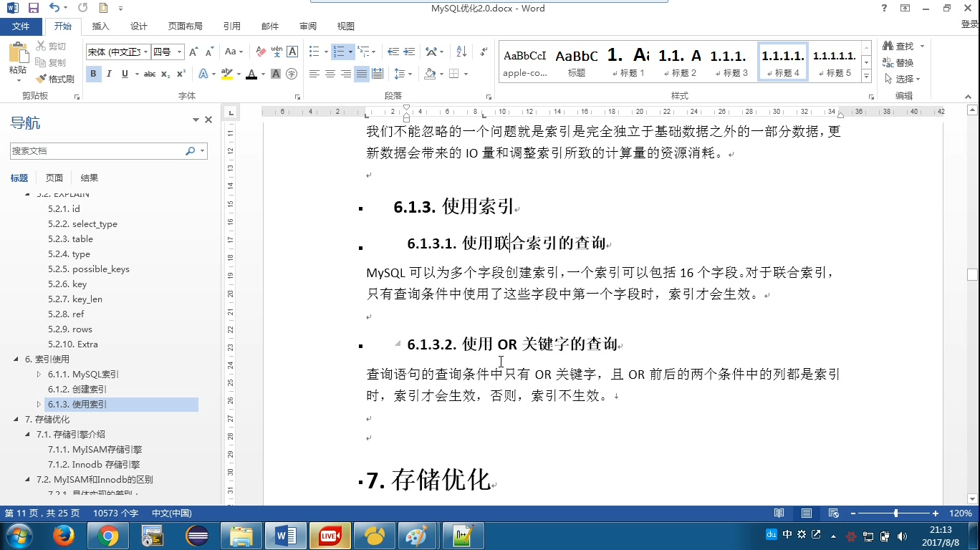Align text to the left
Screen dimensions: 980x550
314,74
